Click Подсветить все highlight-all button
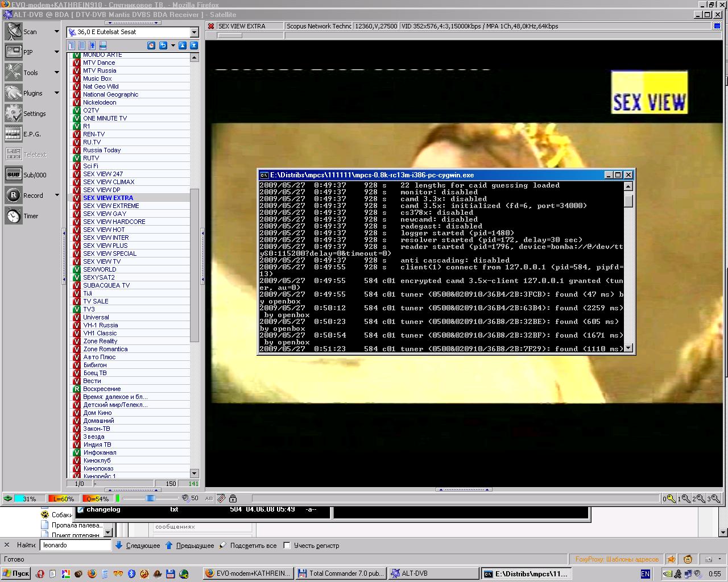This screenshot has height=582, width=728. [247, 546]
